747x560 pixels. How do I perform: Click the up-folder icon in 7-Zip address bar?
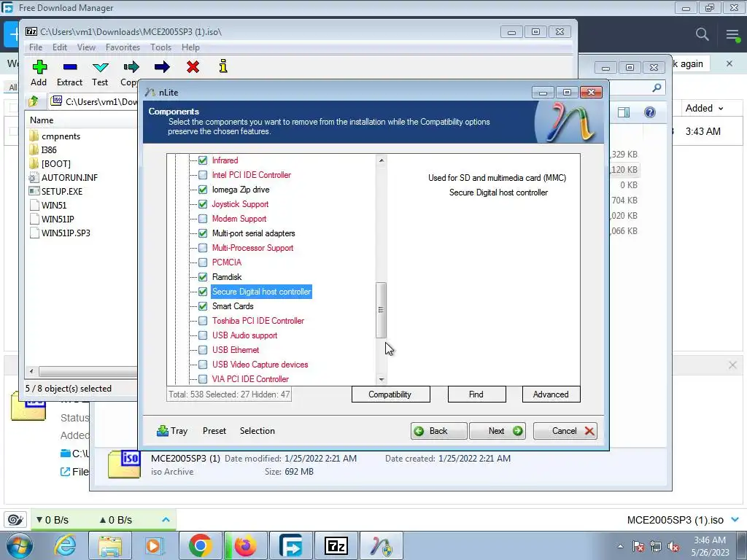[x=34, y=101]
